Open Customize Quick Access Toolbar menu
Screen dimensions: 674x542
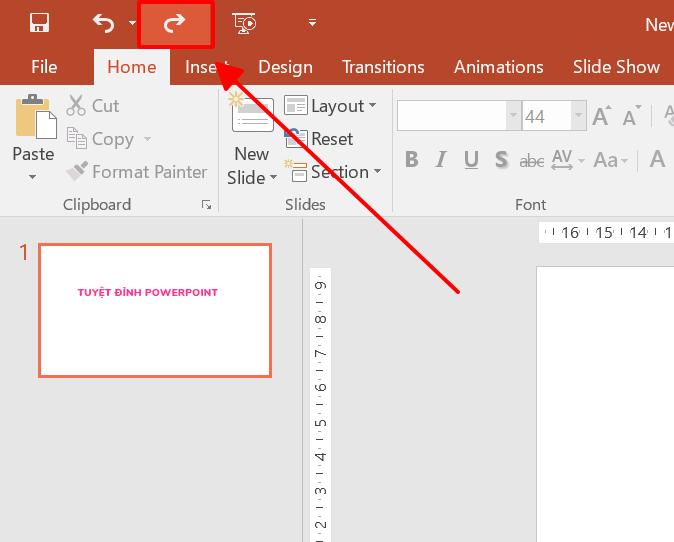click(312, 22)
